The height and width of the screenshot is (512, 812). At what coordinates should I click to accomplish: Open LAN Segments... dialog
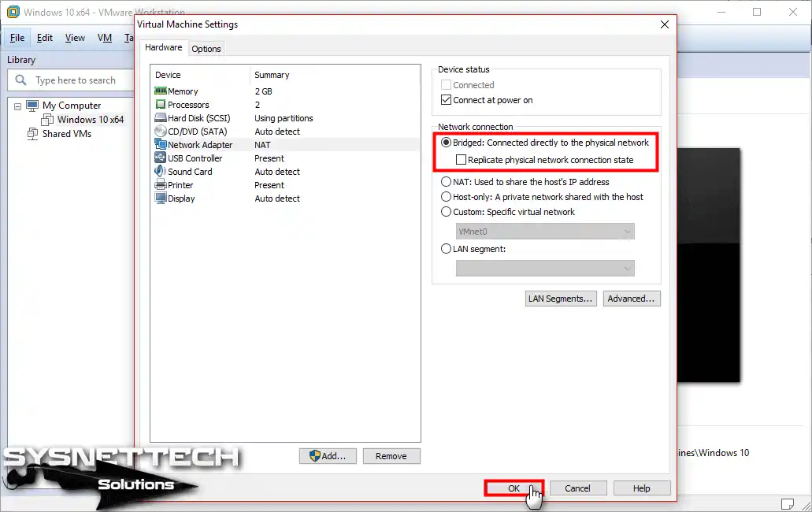click(560, 299)
